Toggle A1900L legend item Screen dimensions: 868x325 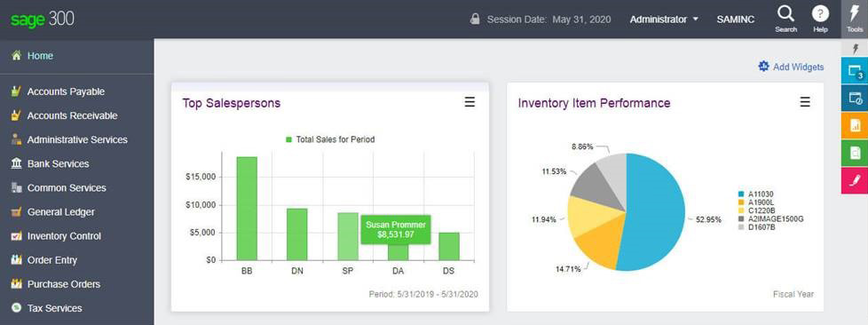[x=755, y=202]
